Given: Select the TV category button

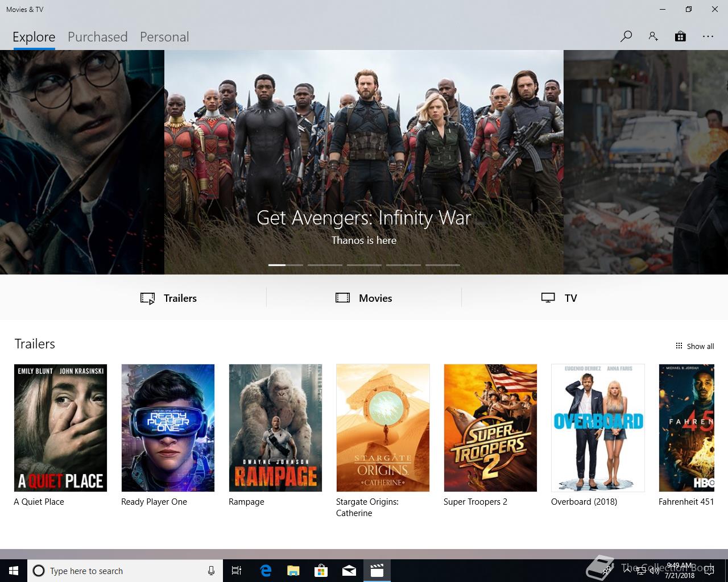Looking at the screenshot, I should coord(559,298).
